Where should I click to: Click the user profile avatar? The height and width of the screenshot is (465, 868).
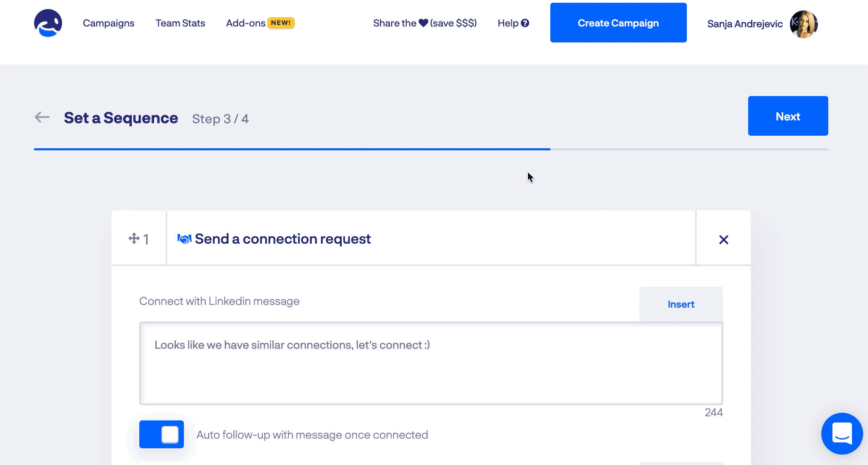coord(804,24)
